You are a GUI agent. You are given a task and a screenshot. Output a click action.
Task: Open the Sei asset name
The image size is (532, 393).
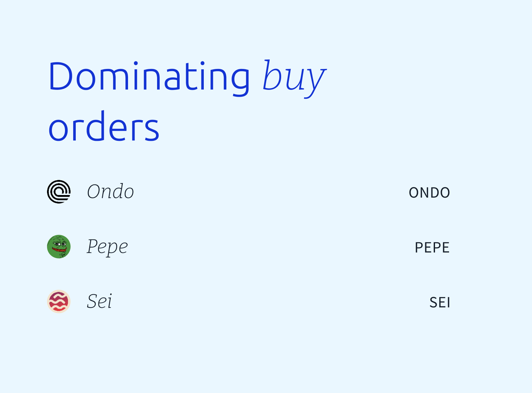tap(100, 301)
